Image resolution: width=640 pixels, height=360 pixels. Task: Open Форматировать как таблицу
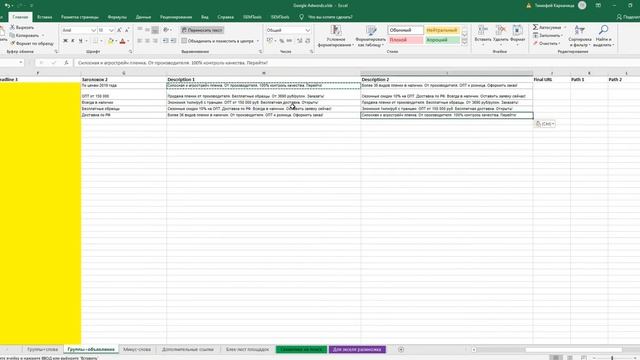pos(371,36)
